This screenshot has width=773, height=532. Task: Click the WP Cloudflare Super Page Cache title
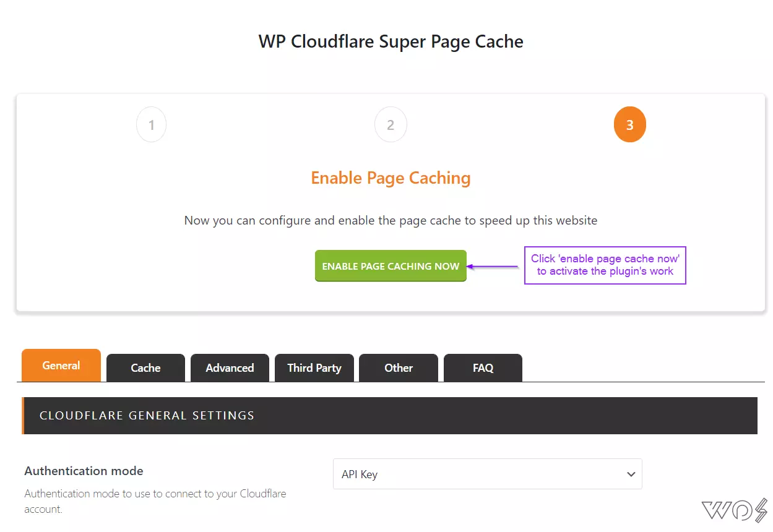click(x=391, y=41)
